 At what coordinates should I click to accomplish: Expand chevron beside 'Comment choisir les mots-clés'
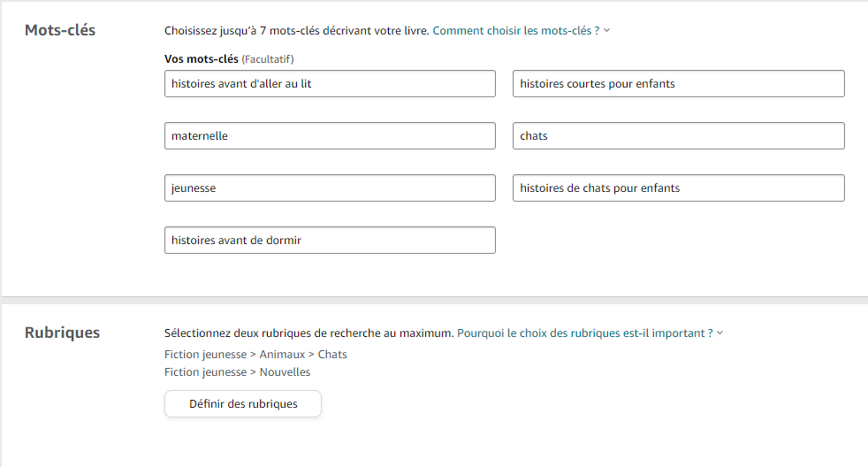click(x=607, y=31)
